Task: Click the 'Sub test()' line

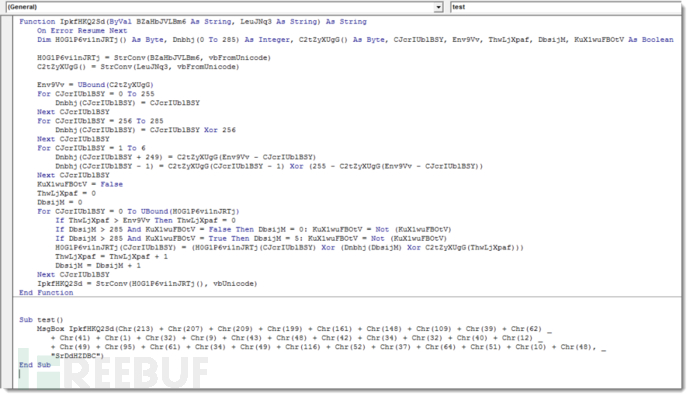Action: click(41, 320)
